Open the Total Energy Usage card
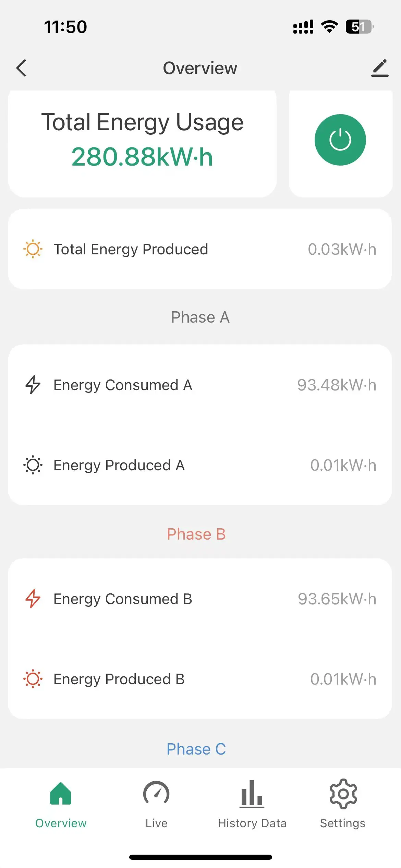Screen dimensions: 401x868 142,144
